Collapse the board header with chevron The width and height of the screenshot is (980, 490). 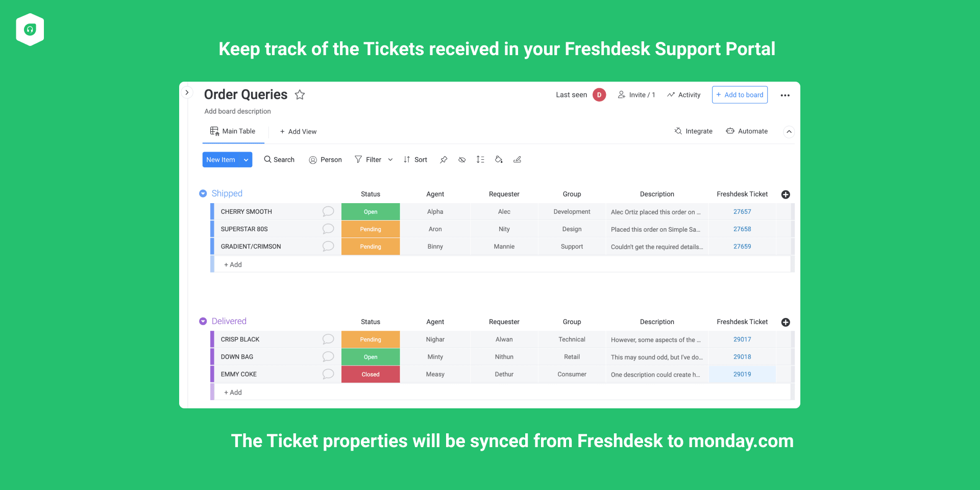[789, 132]
